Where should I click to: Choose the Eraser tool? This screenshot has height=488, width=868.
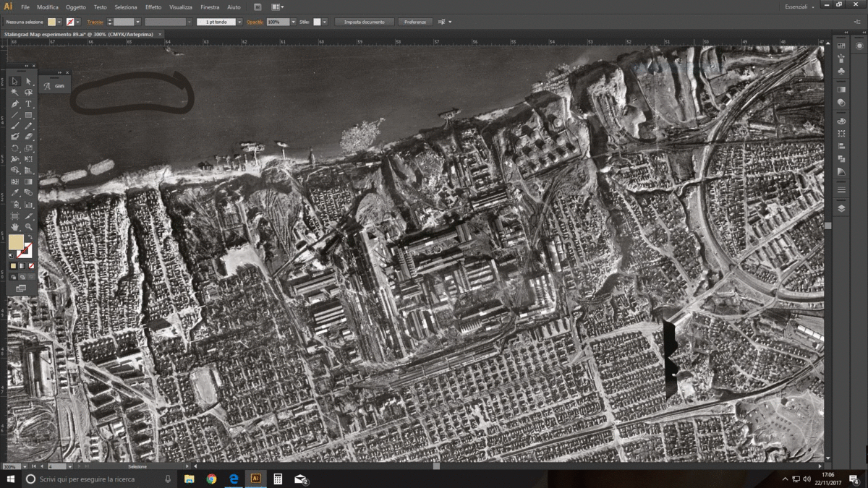[x=29, y=137]
